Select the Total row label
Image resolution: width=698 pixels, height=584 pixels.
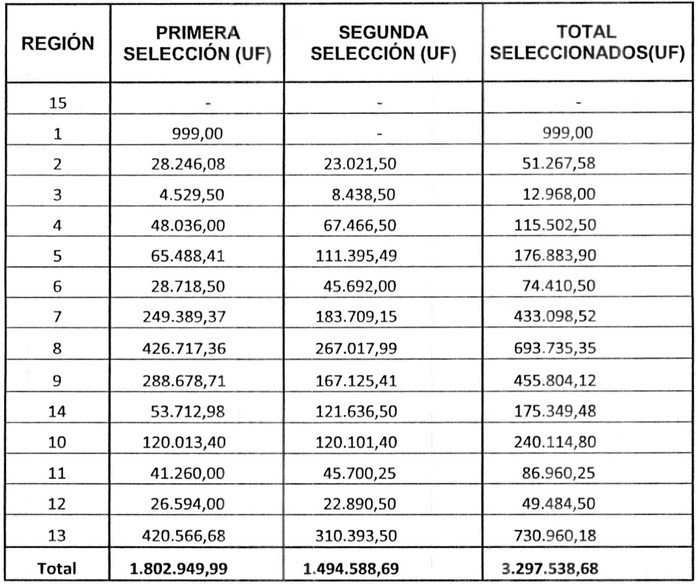[58, 567]
